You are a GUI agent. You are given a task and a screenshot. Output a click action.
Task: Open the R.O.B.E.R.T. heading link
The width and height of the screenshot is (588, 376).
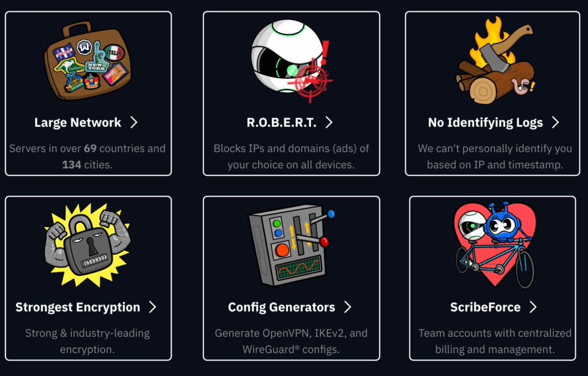click(281, 123)
